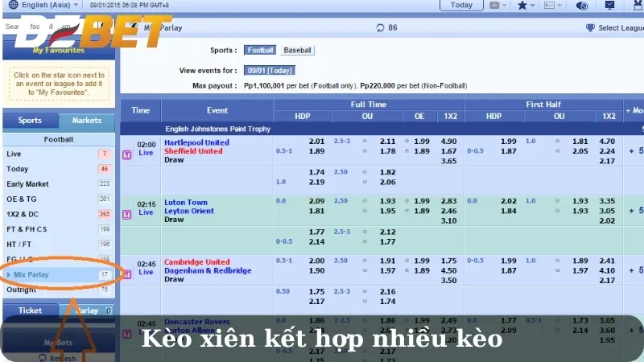
Task: Click the refresh countdown icon showing 86
Action: [x=380, y=27]
